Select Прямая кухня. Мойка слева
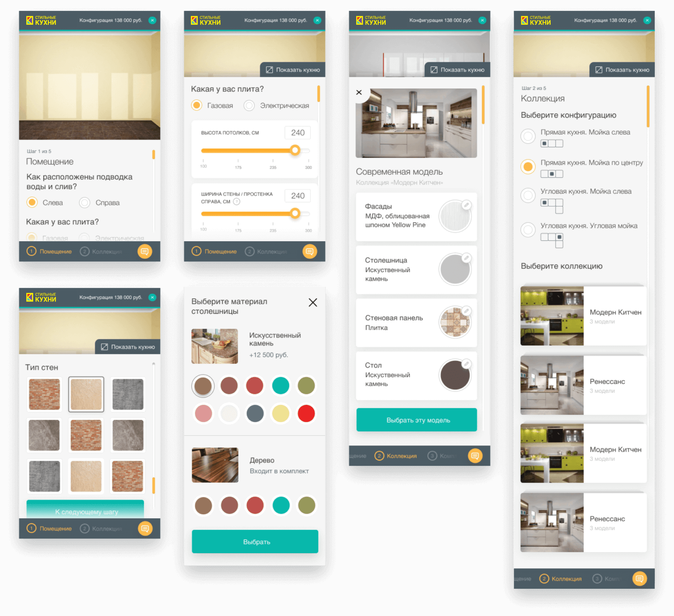Viewport: 674px width, 616px height. point(528,136)
